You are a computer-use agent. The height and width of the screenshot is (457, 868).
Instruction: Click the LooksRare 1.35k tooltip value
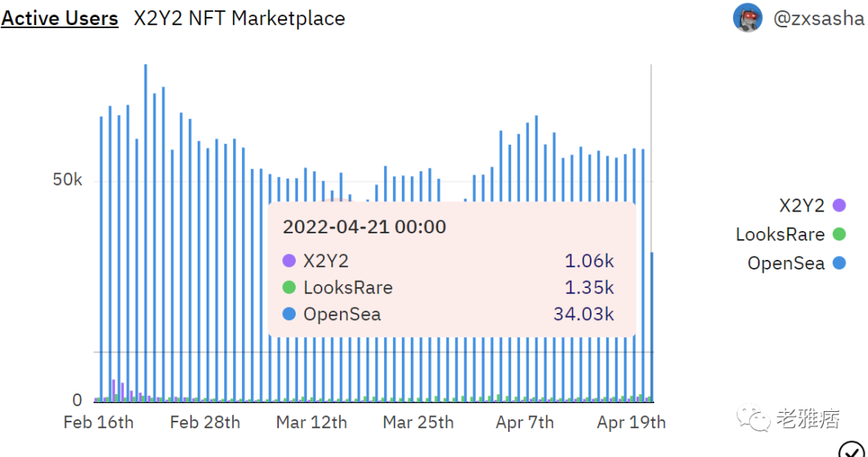589,287
